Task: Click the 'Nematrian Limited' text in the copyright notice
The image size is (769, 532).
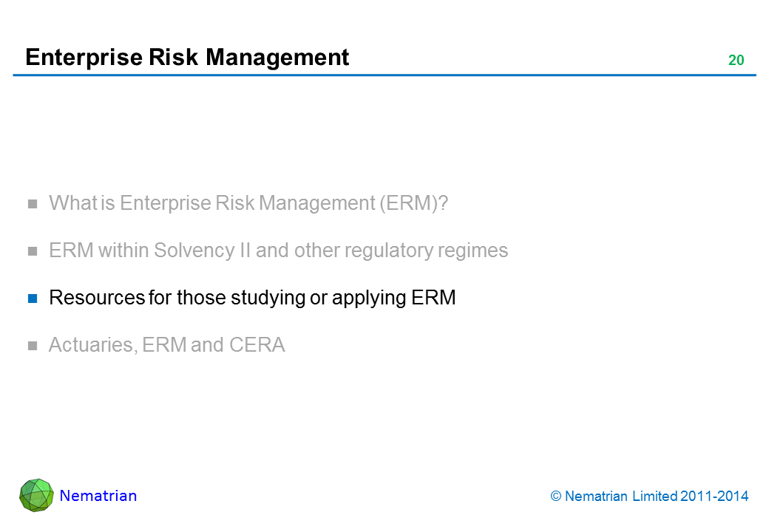Action: [x=620, y=497]
